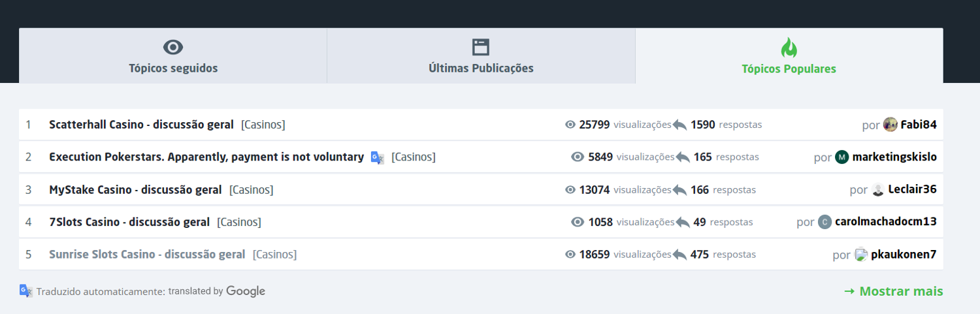Screen dimensions: 980x314
Task: Open Scatterhall Casino - discussão geral topic
Action: tap(141, 125)
